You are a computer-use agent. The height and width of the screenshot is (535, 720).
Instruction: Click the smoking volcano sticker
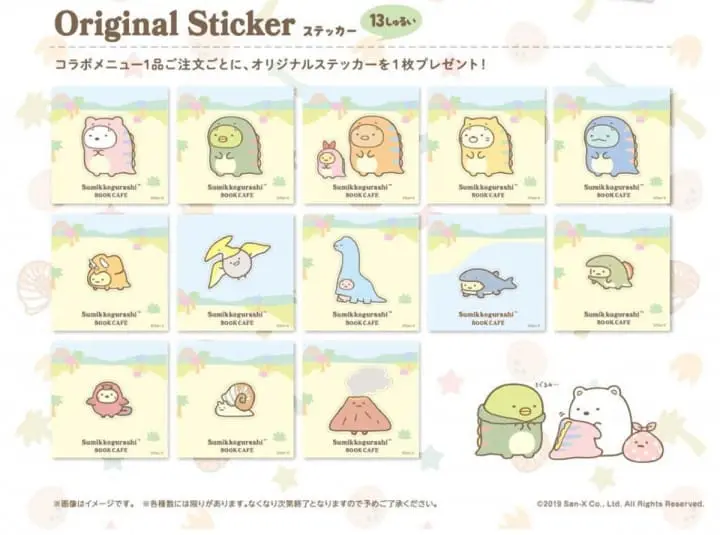(361, 400)
